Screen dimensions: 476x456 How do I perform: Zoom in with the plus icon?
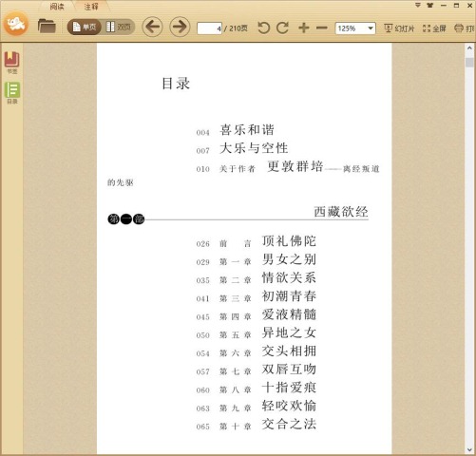304,28
